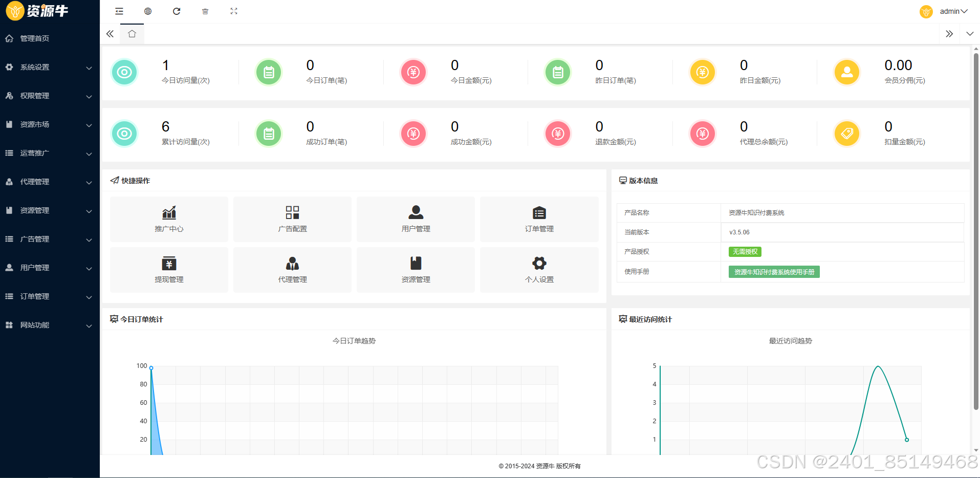Expand the 资源管理 sidebar chevron
Screen dimensions: 980x478
click(x=89, y=211)
